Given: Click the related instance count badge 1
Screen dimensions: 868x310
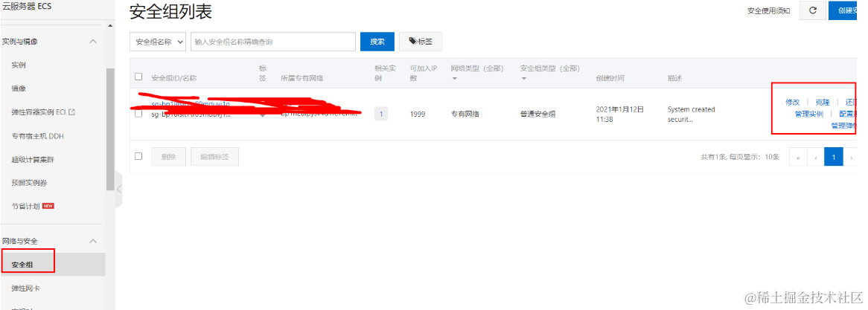Looking at the screenshot, I should pos(381,114).
